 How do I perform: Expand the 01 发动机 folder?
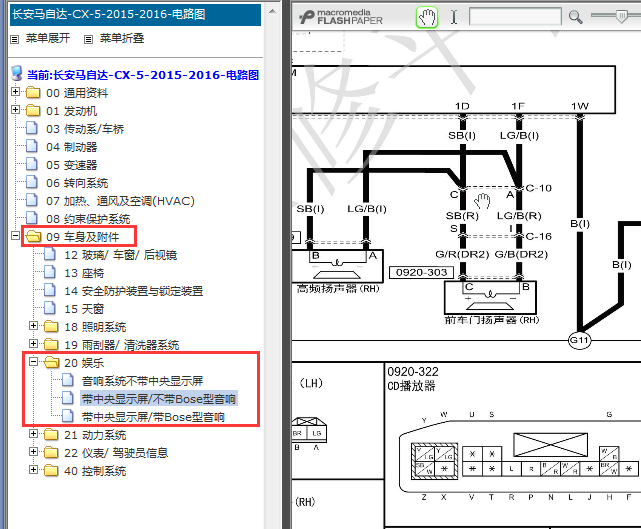[x=15, y=110]
